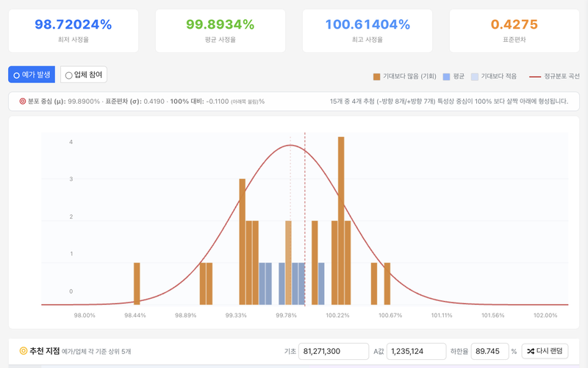The height and width of the screenshot is (368, 588).
Task: Click the blue 평균 legend swatch
Action: click(446, 77)
